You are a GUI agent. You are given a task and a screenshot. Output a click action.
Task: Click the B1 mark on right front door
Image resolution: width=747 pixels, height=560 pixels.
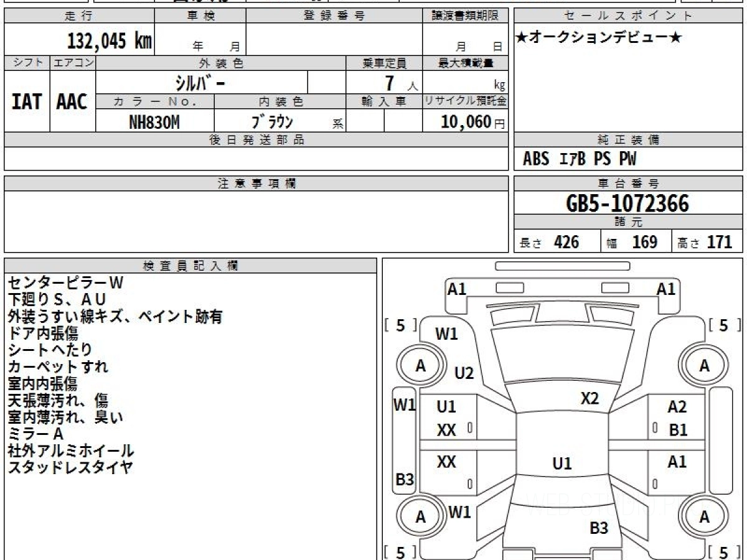click(x=678, y=430)
